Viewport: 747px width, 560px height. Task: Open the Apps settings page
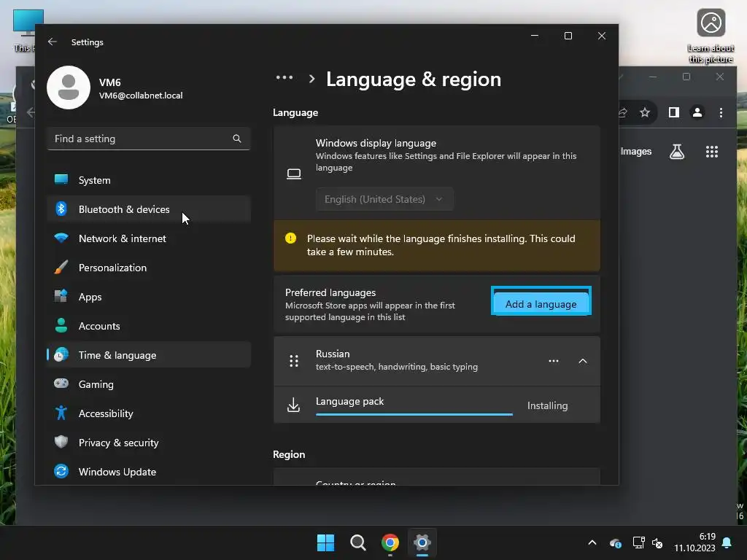pos(149,297)
